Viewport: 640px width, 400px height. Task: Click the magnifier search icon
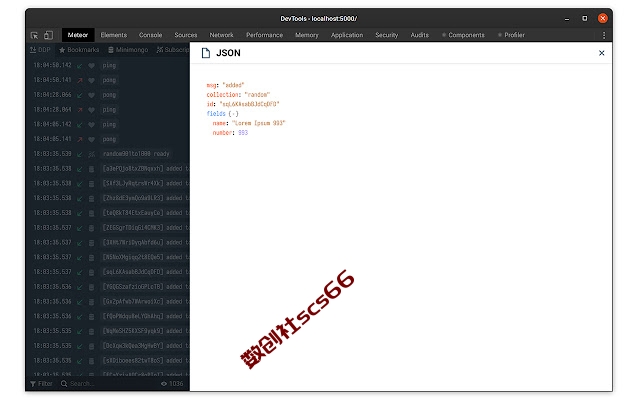point(64,384)
